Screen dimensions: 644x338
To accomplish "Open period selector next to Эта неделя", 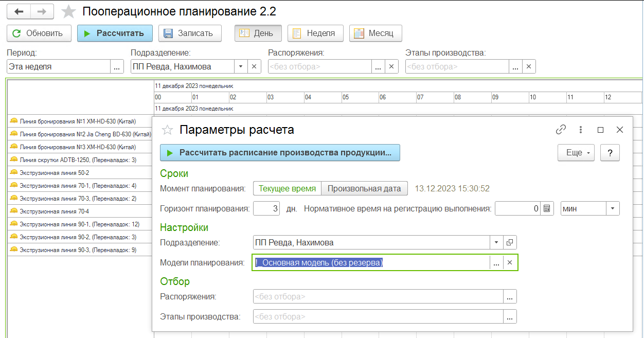I will pyautogui.click(x=117, y=66).
